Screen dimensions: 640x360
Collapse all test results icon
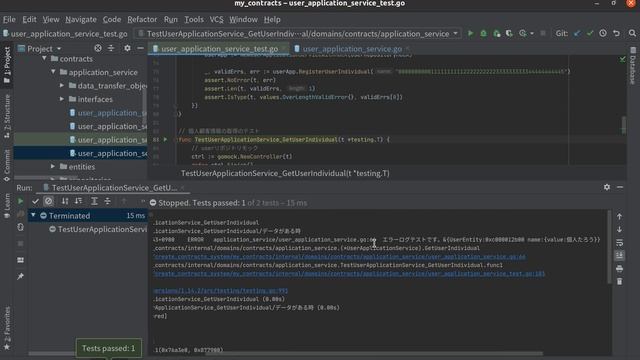[x=107, y=201]
